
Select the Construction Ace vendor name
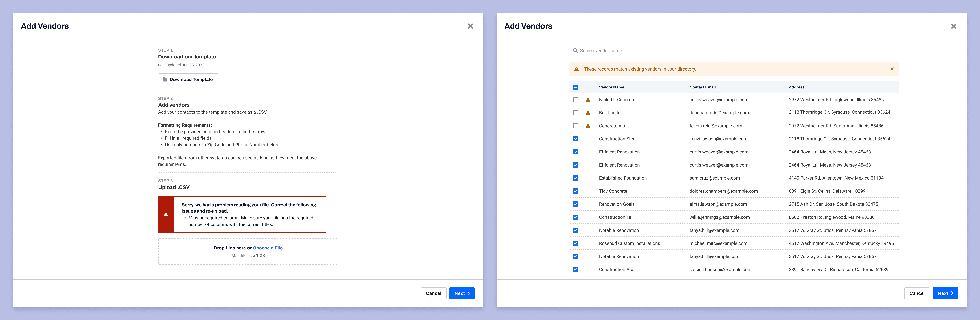617,269
